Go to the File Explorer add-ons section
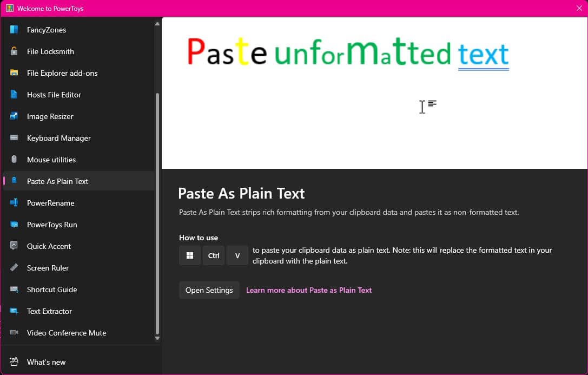This screenshot has width=588, height=375. (61, 73)
